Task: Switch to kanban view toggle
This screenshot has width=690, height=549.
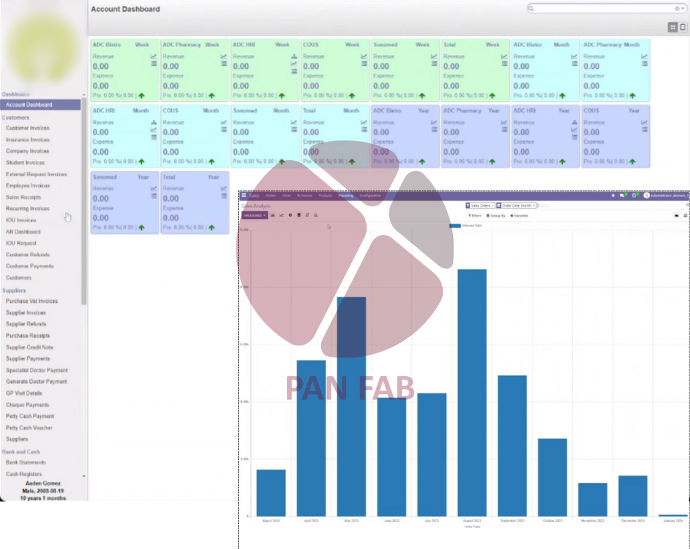Action: [672, 27]
